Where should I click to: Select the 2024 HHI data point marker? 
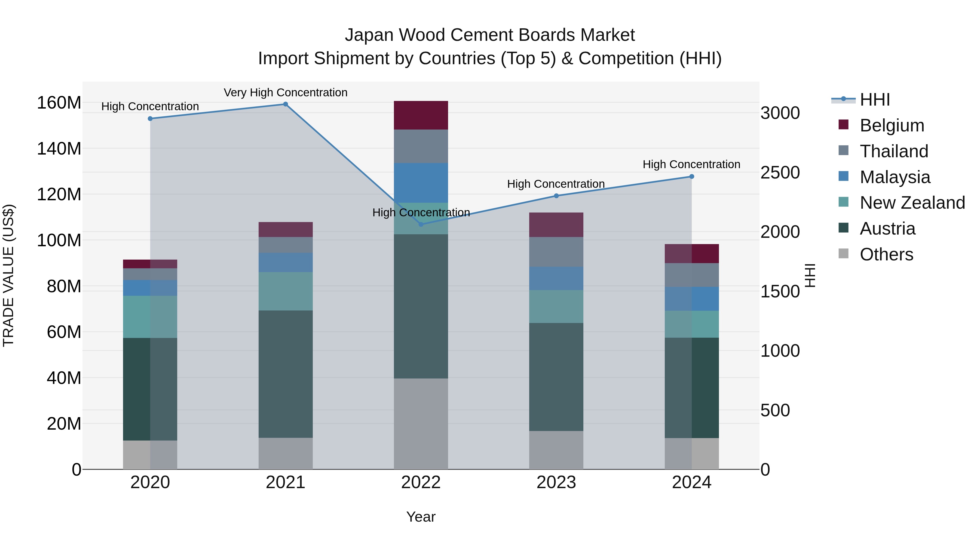click(x=692, y=176)
